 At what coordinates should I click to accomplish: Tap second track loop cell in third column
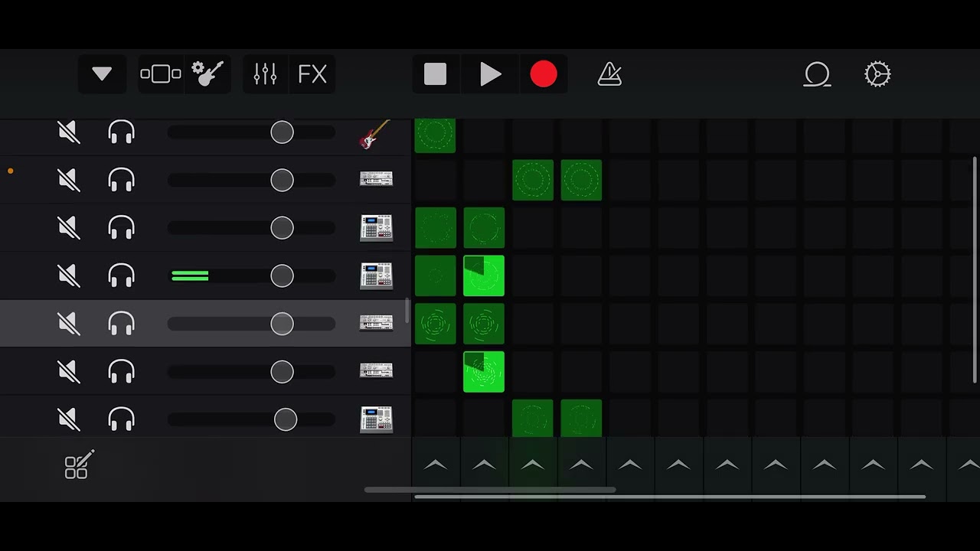tap(532, 180)
